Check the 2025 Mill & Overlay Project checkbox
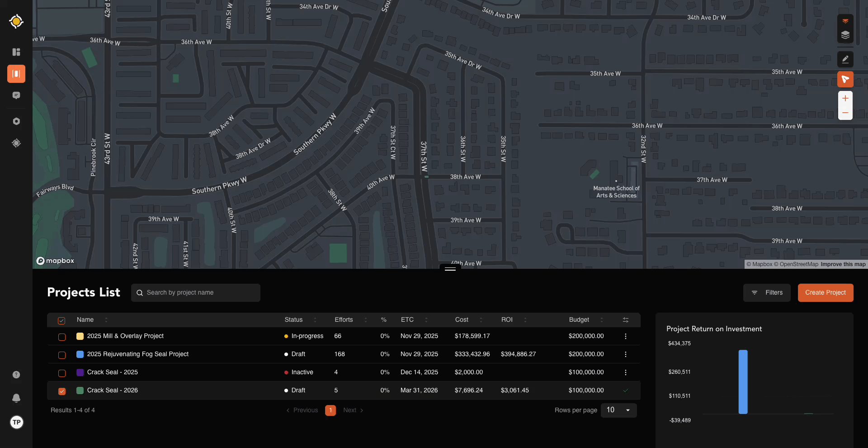The width and height of the screenshot is (868, 448). tap(62, 337)
